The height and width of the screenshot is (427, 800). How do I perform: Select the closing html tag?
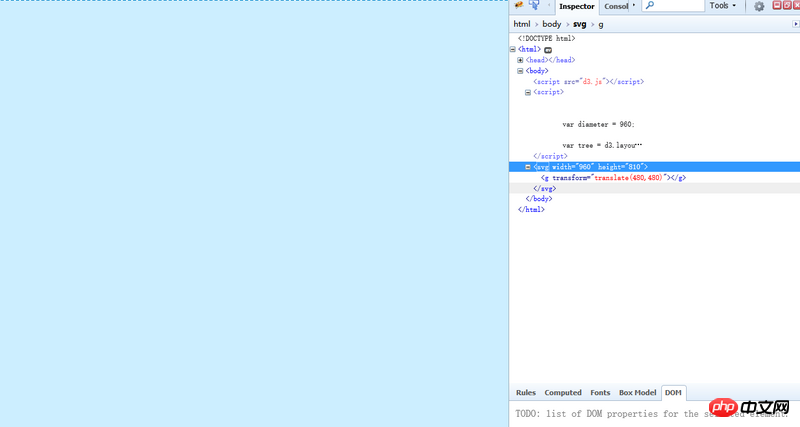531,210
